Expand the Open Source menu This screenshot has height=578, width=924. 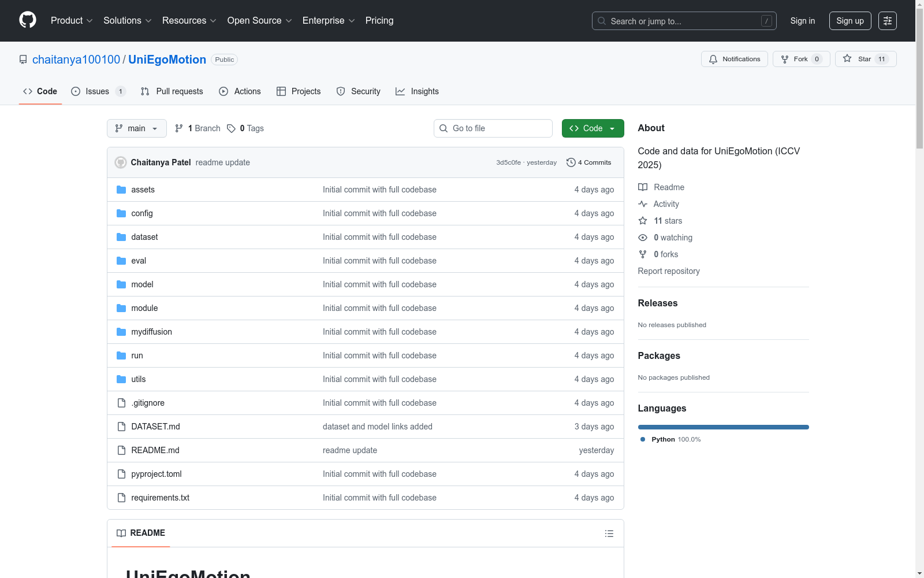[260, 21]
